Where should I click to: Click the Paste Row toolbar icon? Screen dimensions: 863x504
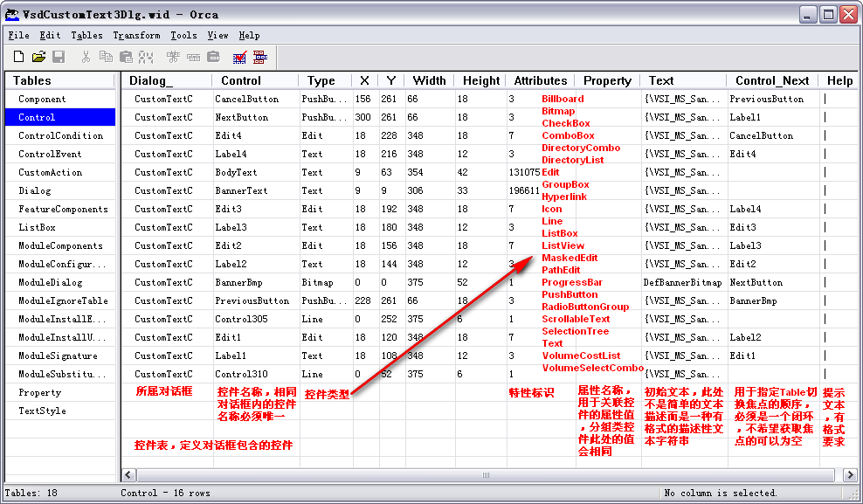[x=213, y=57]
